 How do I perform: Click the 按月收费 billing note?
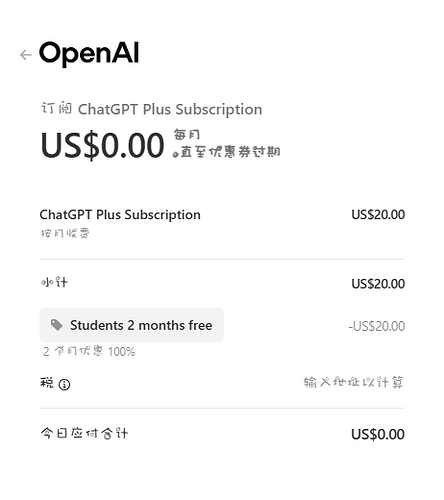(65, 233)
